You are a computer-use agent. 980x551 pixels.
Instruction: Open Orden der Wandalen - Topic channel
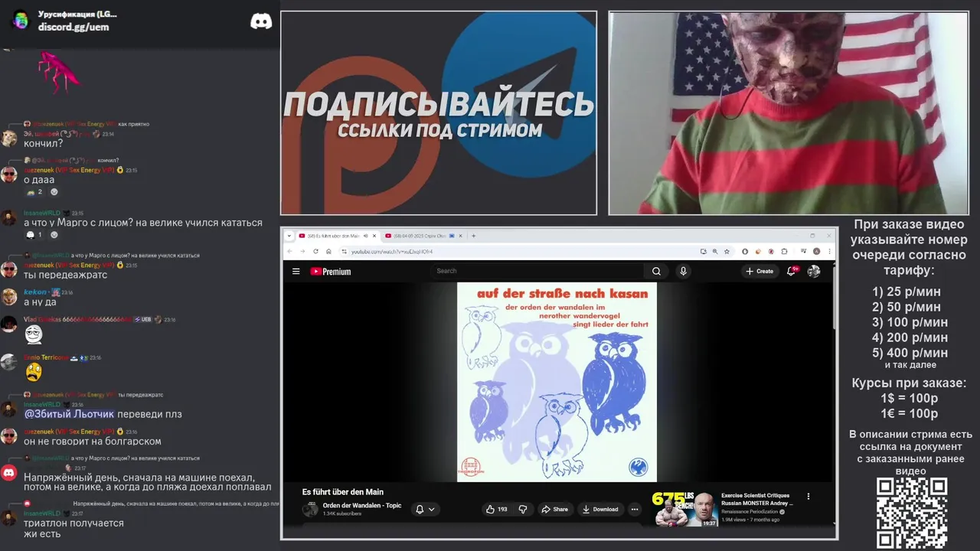pyautogui.click(x=362, y=505)
